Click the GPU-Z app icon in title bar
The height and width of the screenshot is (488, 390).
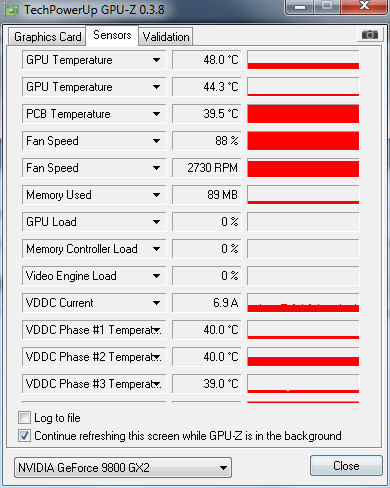click(12, 10)
